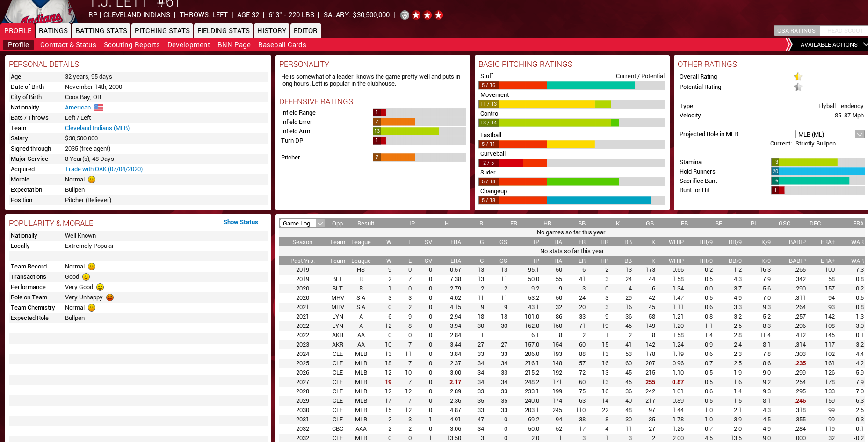The height and width of the screenshot is (442, 868).
Task: Click the Movement rating bar showing 11 / 13
Action: coord(571,104)
